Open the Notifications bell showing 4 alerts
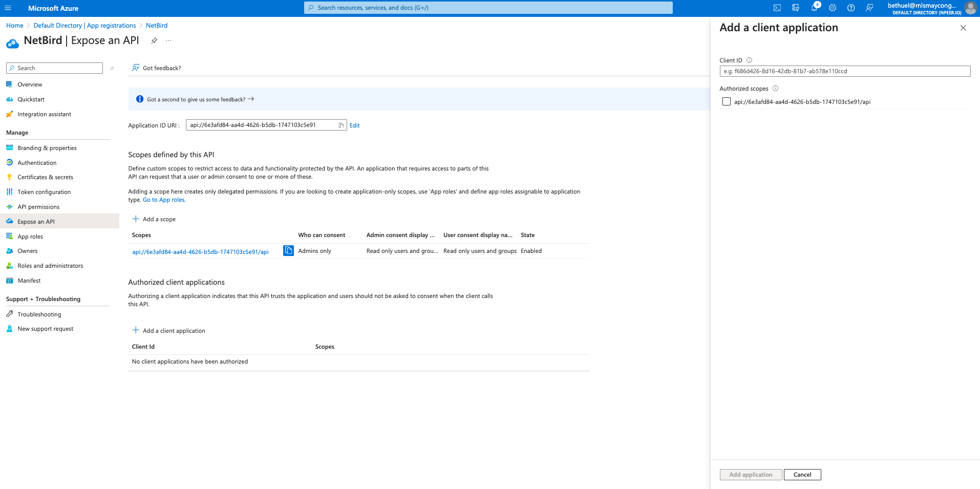This screenshot has width=980, height=489. [814, 8]
